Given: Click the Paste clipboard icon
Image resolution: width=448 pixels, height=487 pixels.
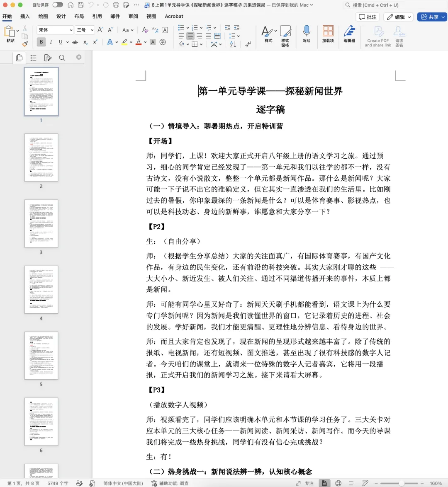Looking at the screenshot, I should click(x=9, y=31).
